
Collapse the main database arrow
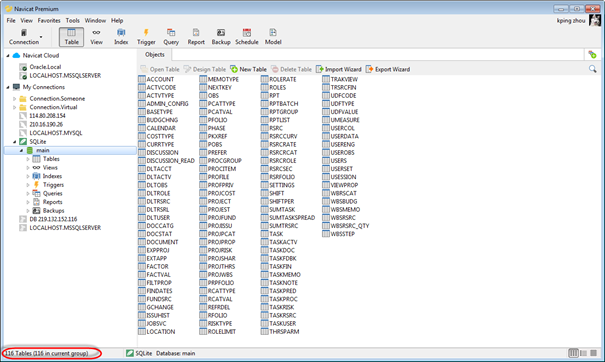click(x=22, y=151)
